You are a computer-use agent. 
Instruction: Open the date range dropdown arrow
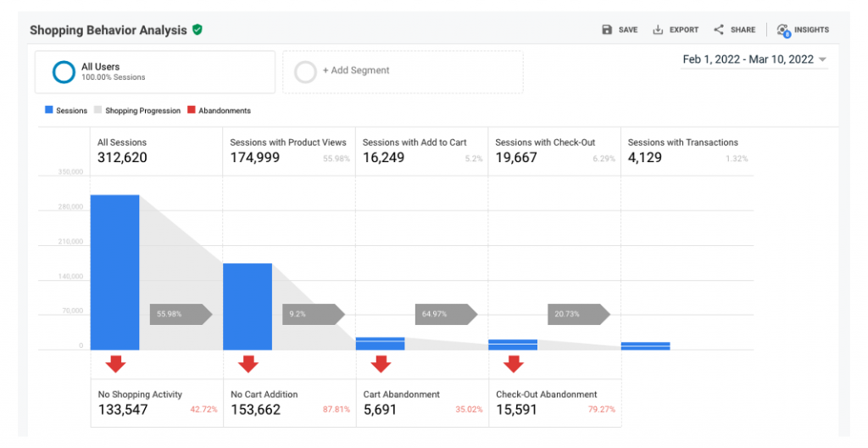[822, 59]
